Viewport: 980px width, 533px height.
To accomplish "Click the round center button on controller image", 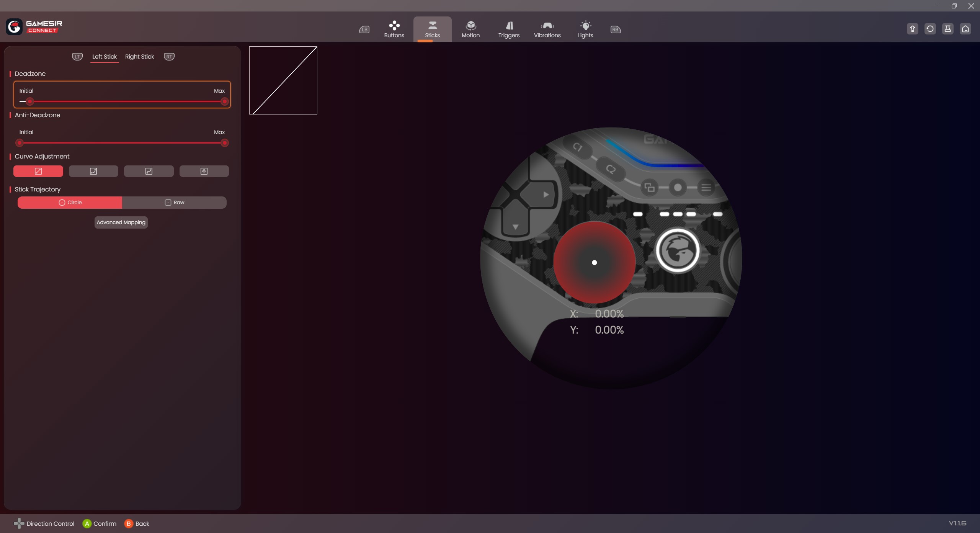I will coord(678,188).
